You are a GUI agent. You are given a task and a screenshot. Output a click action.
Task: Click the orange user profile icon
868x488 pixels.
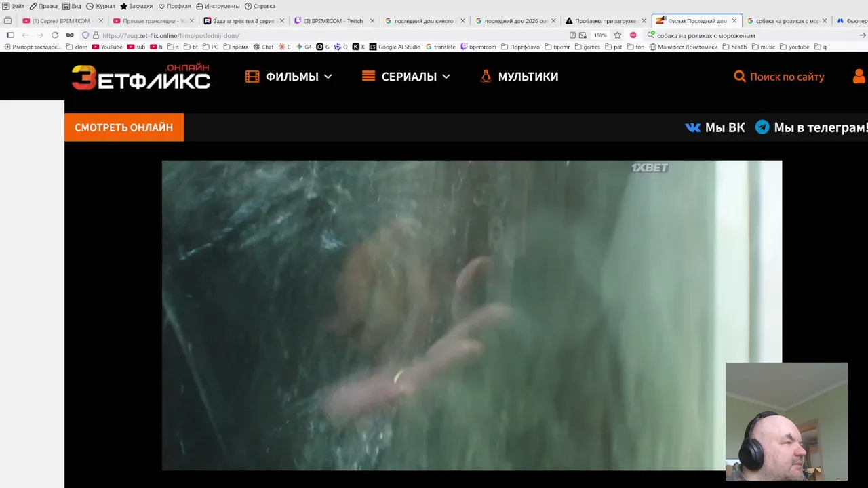click(860, 77)
